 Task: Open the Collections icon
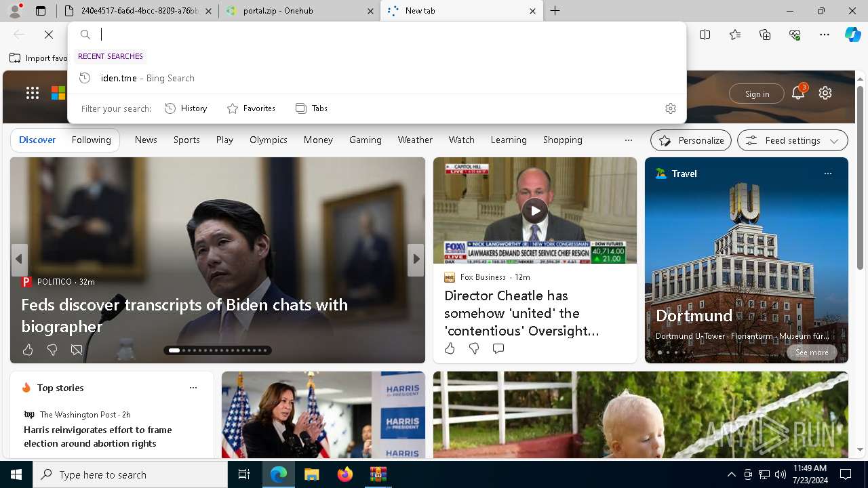[x=765, y=35]
